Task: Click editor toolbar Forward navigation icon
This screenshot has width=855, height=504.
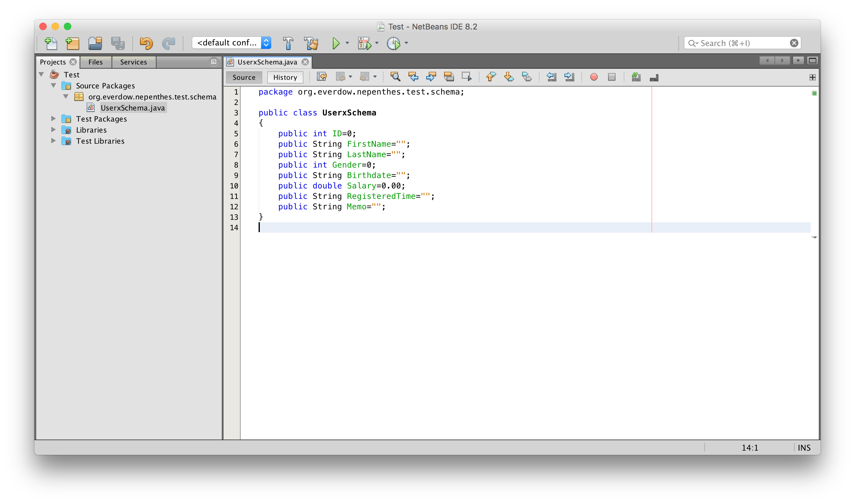Action: (364, 77)
